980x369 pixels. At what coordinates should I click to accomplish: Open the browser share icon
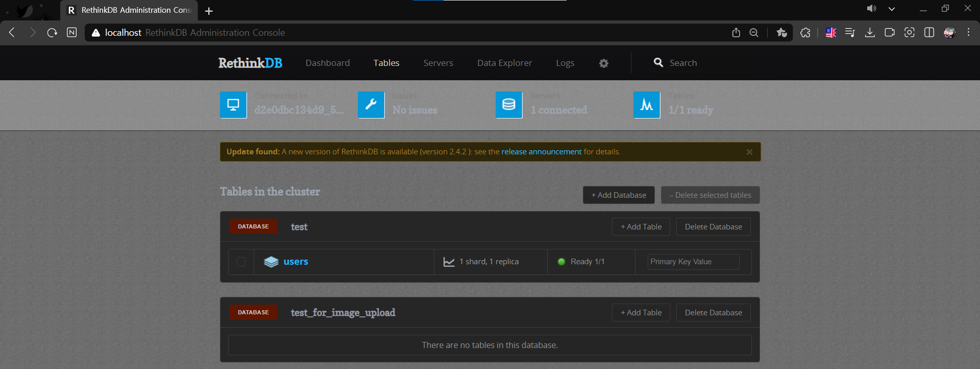pyautogui.click(x=736, y=32)
